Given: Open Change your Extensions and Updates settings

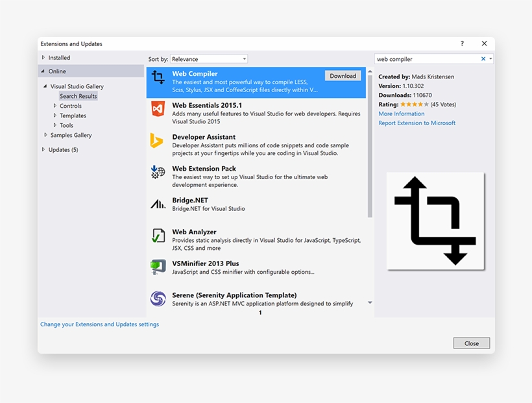Looking at the screenshot, I should click(x=99, y=324).
